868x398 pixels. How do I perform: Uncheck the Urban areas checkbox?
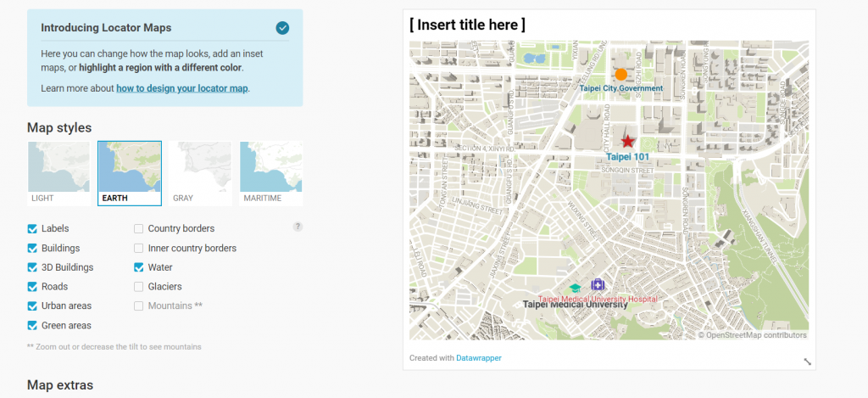tap(32, 306)
